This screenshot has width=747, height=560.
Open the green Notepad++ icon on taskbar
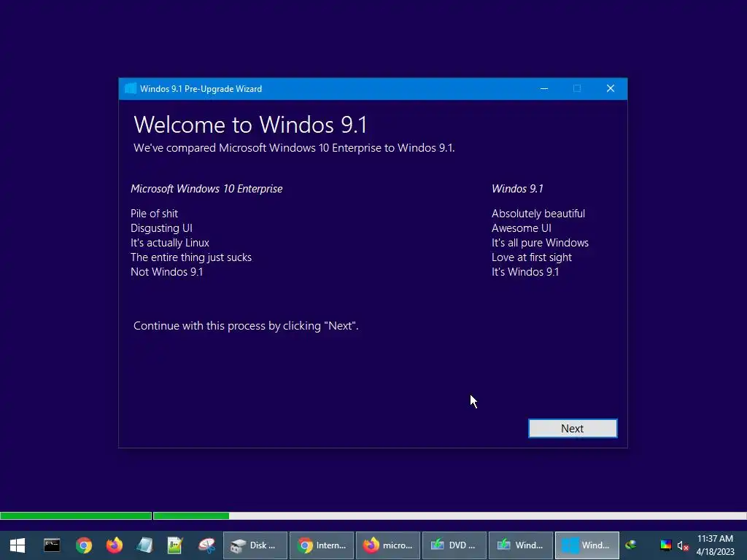175,545
